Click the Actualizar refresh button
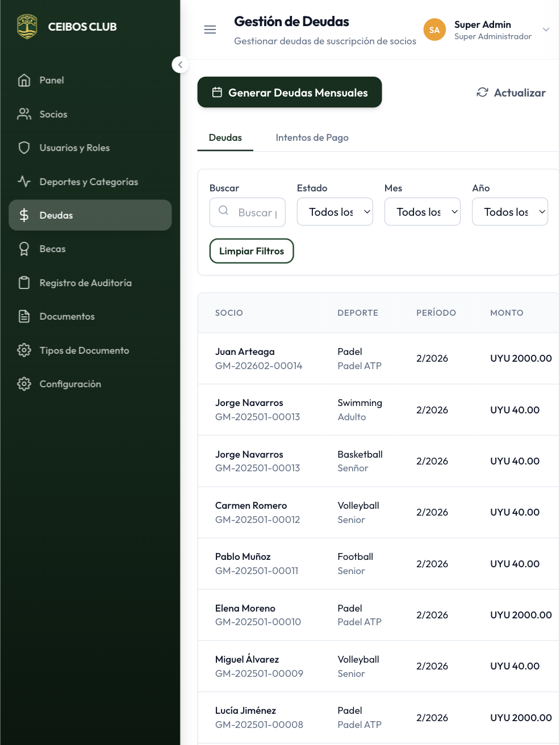This screenshot has height=745, width=560. coord(511,93)
